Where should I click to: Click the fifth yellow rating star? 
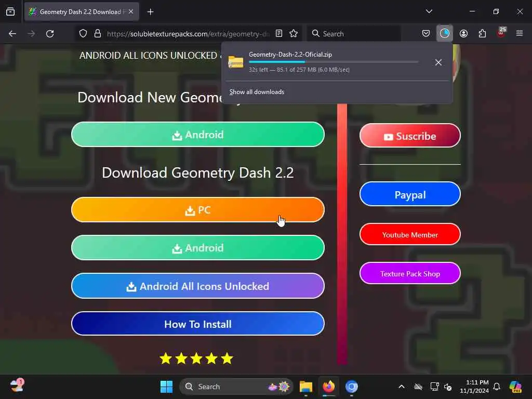pos(227,358)
